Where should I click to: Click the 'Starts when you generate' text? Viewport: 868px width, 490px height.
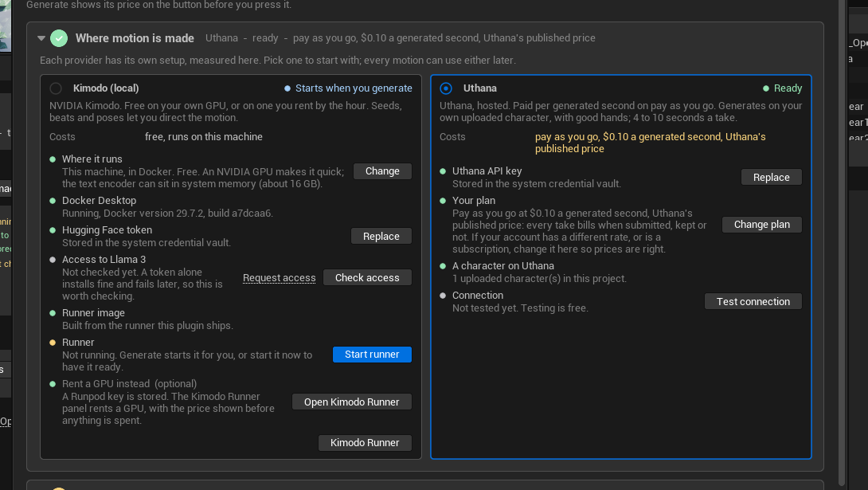point(354,88)
